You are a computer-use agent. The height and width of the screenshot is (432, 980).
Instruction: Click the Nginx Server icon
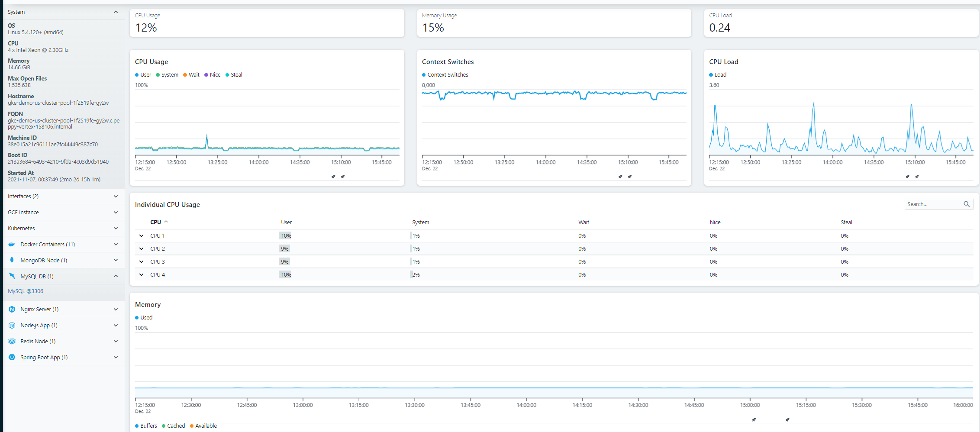tap(12, 309)
